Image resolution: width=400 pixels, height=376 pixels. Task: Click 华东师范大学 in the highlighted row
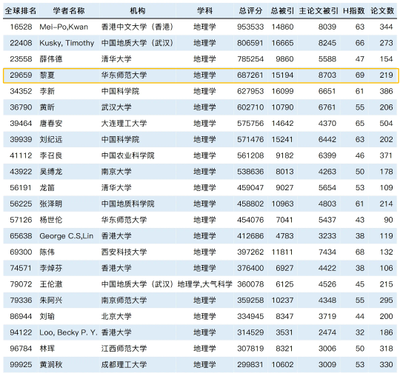pyautogui.click(x=124, y=75)
